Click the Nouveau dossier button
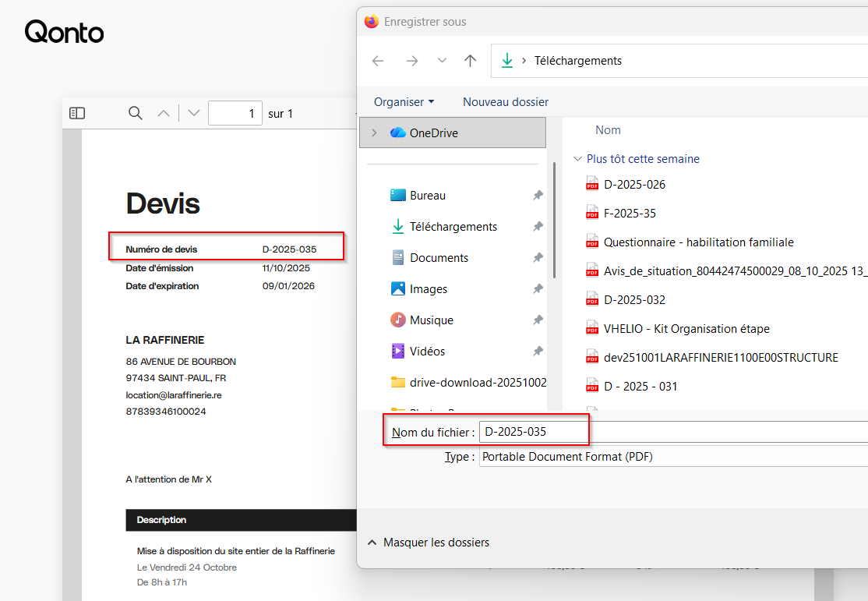The height and width of the screenshot is (601, 868). pos(505,102)
